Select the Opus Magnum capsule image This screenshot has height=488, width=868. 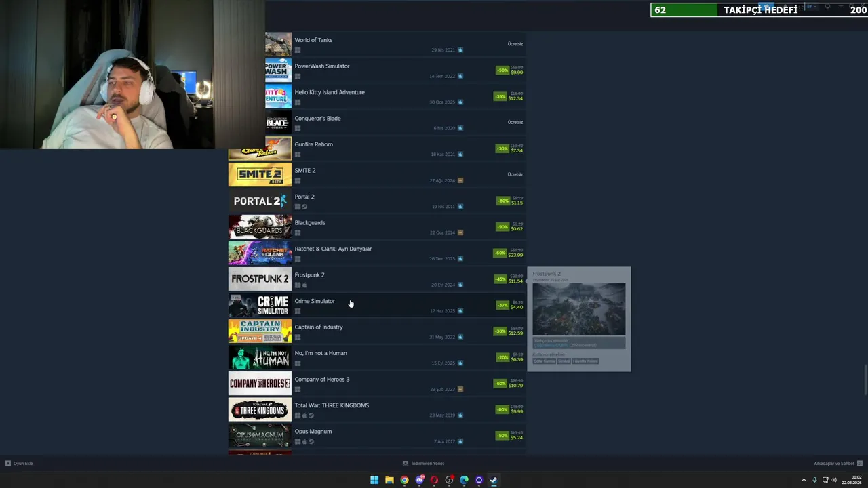260,436
